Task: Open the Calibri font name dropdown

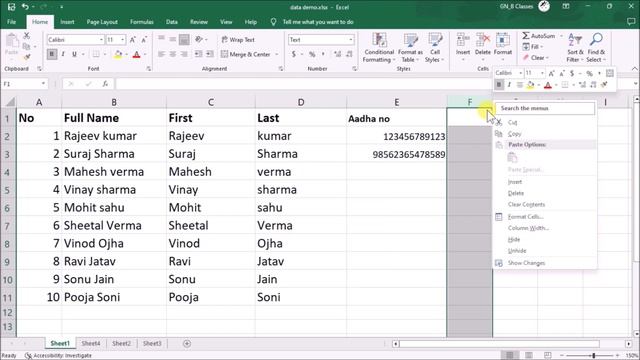Action: 101,40
